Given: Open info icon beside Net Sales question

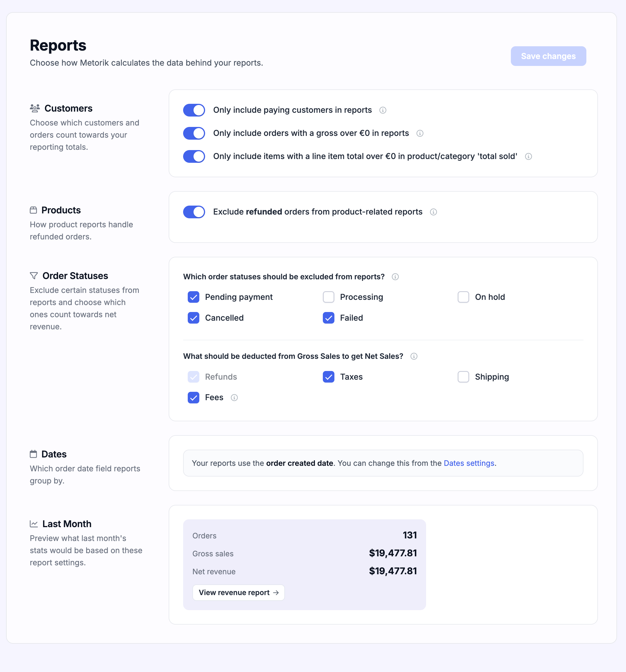Looking at the screenshot, I should pyautogui.click(x=414, y=356).
